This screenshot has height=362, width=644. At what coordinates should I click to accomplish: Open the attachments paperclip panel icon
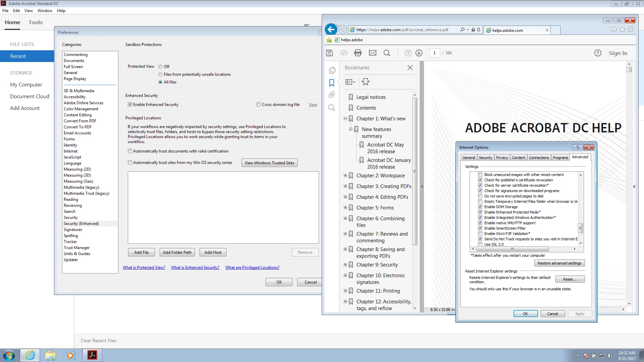point(331,95)
